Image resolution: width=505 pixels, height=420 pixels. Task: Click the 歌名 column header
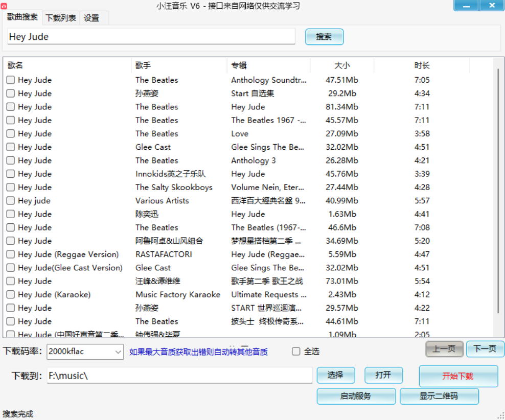(67, 65)
